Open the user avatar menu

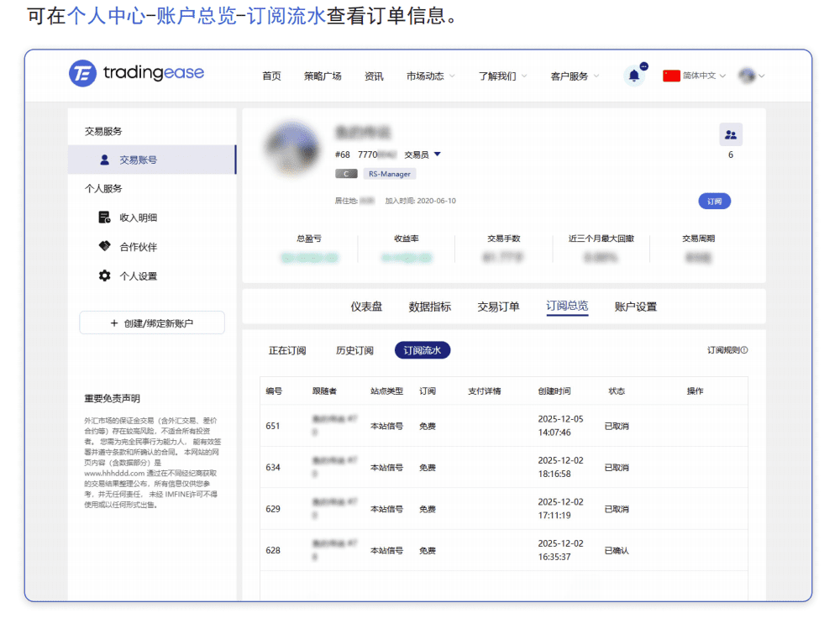coord(750,76)
